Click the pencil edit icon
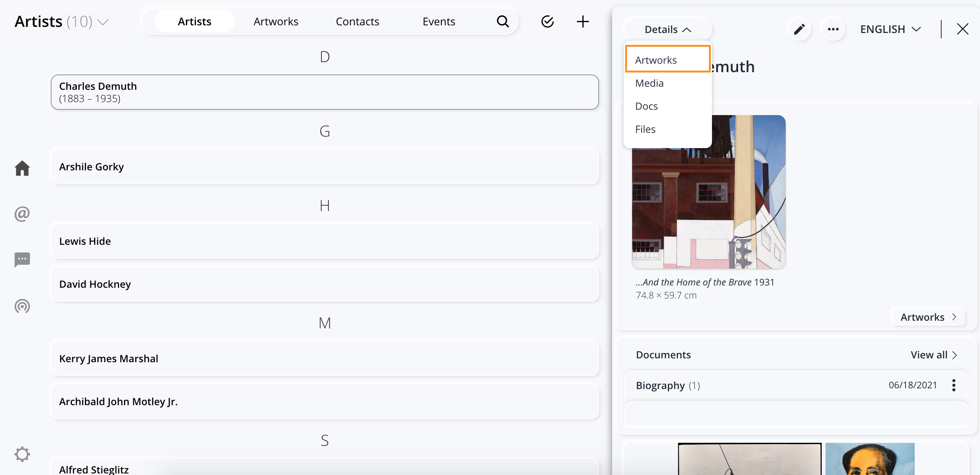 tap(800, 29)
